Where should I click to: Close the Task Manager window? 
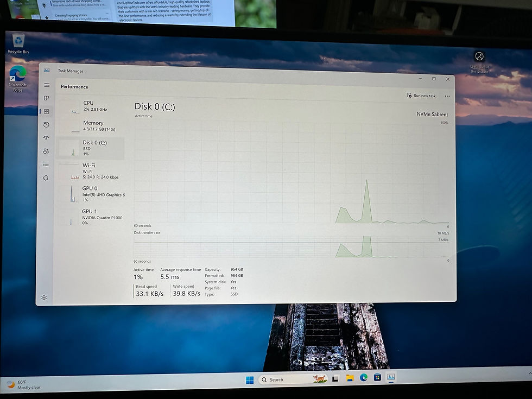(448, 79)
